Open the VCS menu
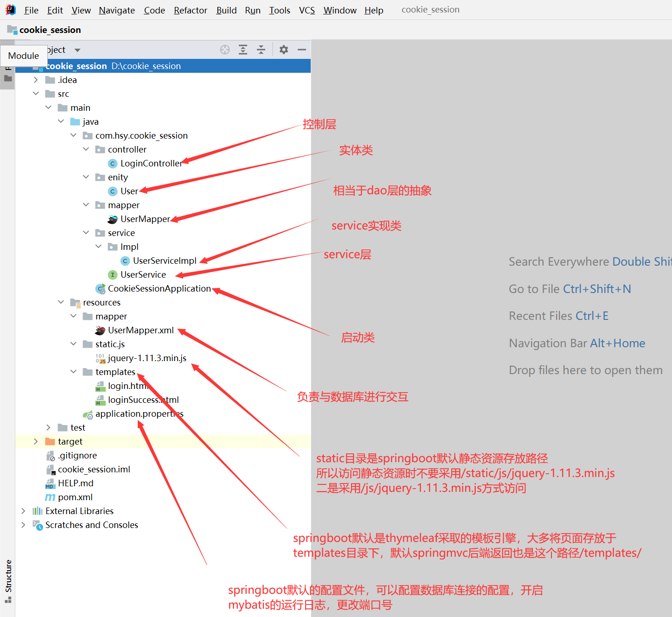The width and height of the screenshot is (672, 617). [307, 10]
